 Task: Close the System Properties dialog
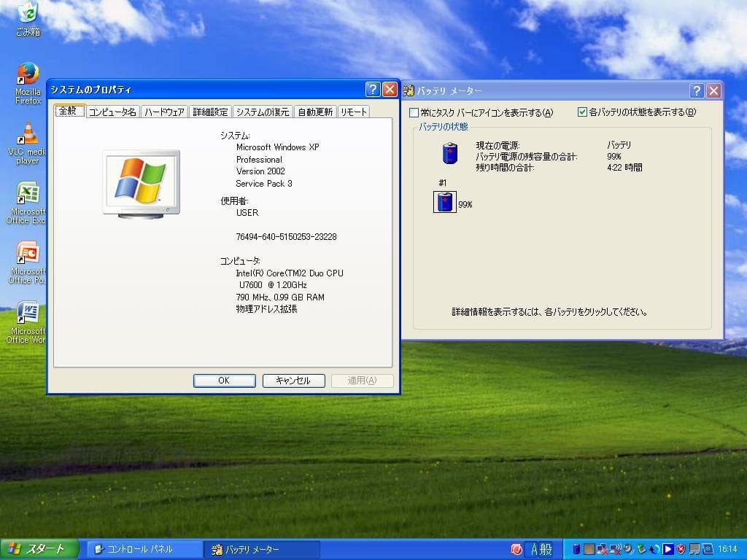point(390,89)
